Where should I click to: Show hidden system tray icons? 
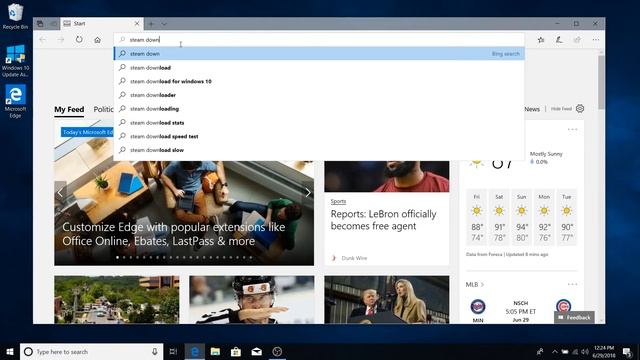pos(554,351)
